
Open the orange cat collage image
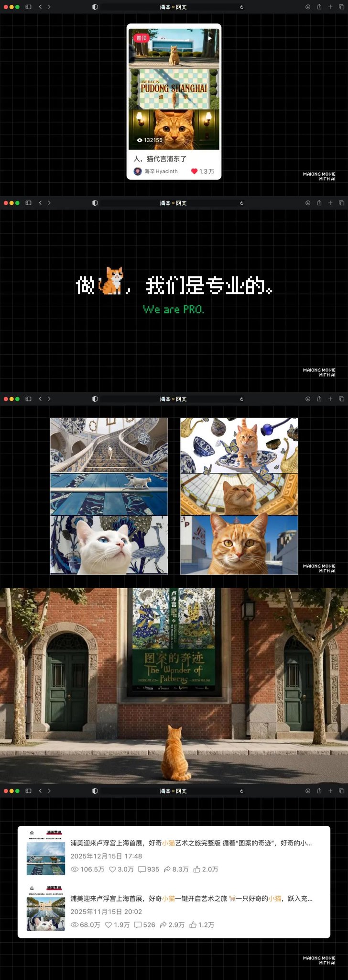coord(239,496)
